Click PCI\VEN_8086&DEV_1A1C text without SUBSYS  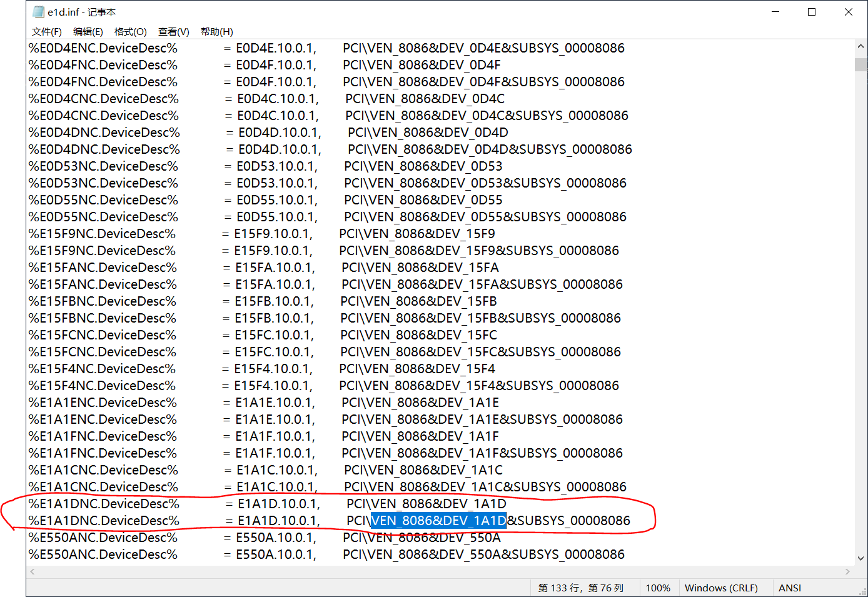click(x=423, y=470)
